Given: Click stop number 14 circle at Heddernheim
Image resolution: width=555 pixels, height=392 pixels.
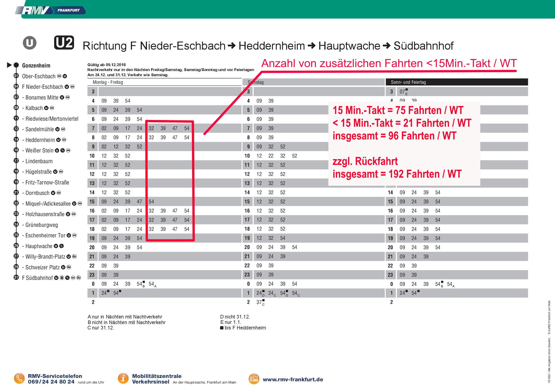Looking at the screenshot, I should point(16,140).
